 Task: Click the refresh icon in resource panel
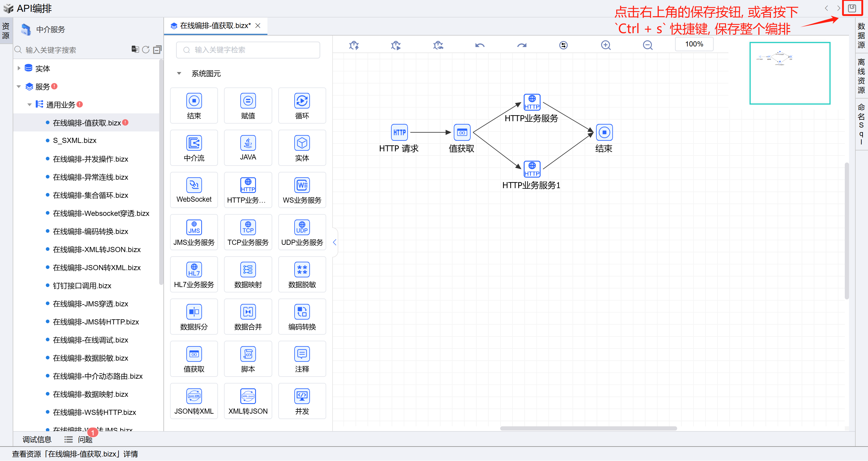tap(146, 49)
